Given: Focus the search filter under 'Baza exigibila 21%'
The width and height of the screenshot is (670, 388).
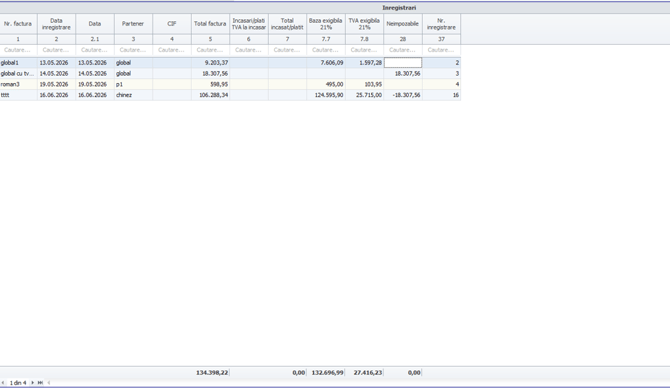Looking at the screenshot, I should [326, 50].
